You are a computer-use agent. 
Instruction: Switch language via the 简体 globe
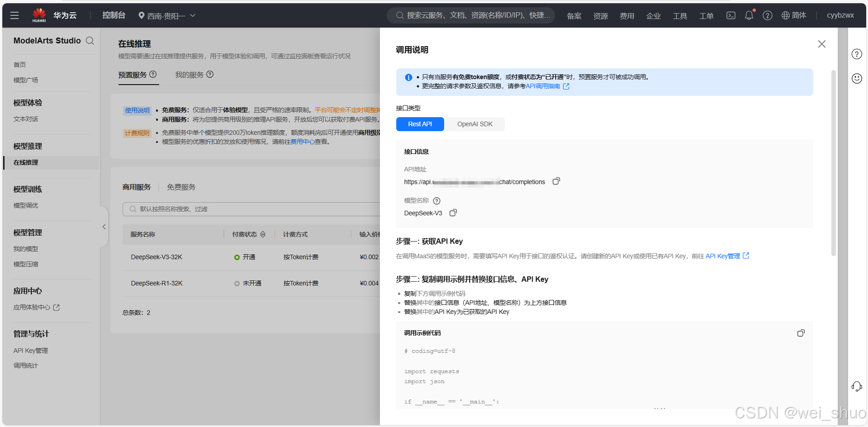[794, 15]
